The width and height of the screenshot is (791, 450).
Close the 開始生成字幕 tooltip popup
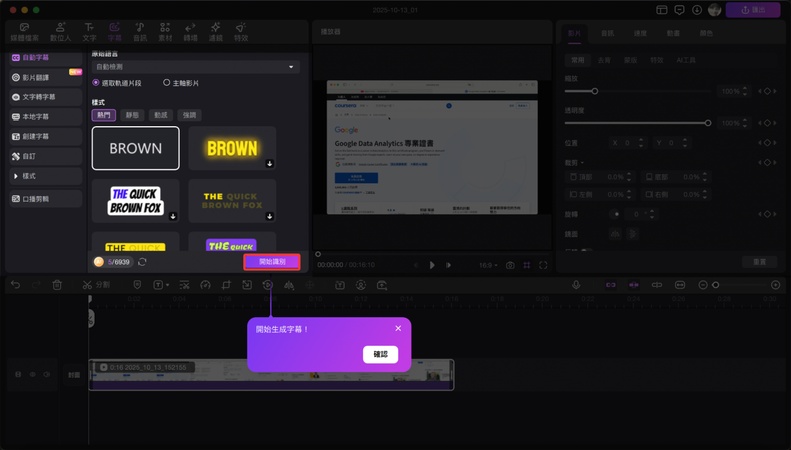pyautogui.click(x=398, y=328)
